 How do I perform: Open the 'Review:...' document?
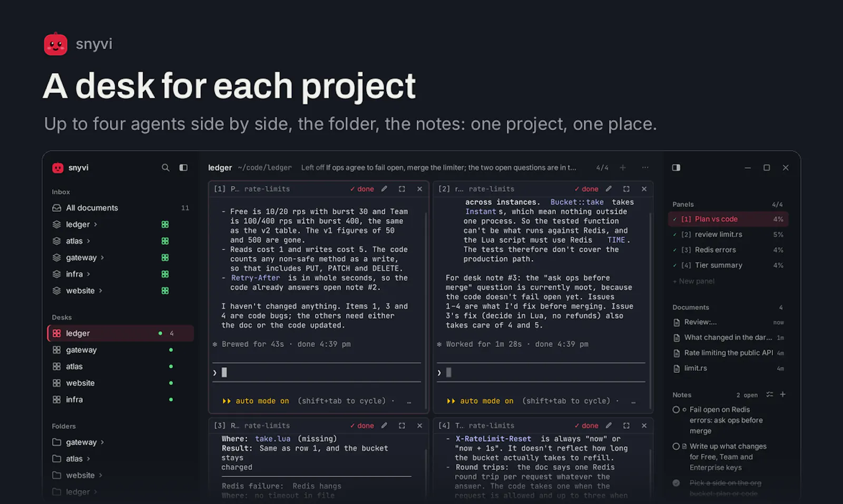click(728, 322)
